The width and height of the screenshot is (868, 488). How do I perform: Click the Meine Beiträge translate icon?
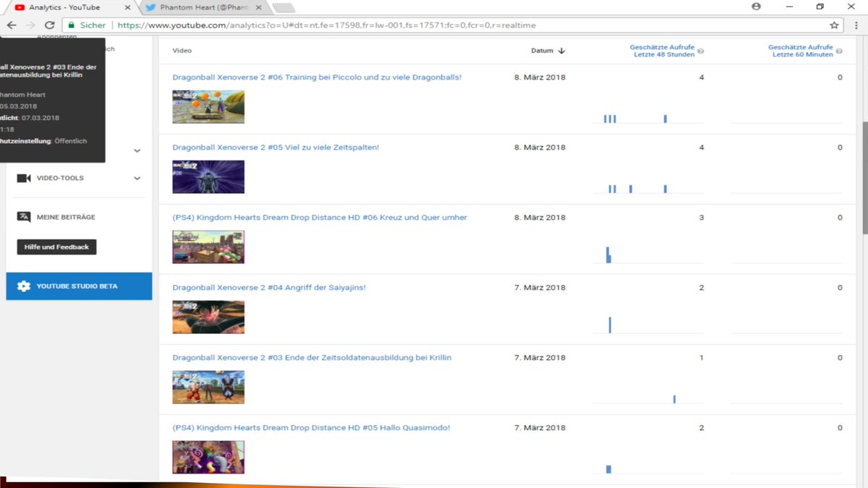pos(23,217)
